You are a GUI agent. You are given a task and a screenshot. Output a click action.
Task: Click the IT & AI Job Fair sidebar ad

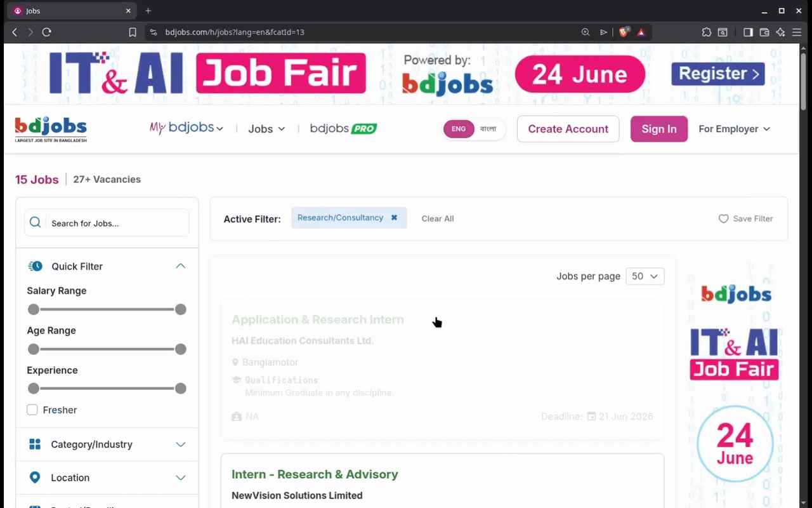(x=735, y=382)
